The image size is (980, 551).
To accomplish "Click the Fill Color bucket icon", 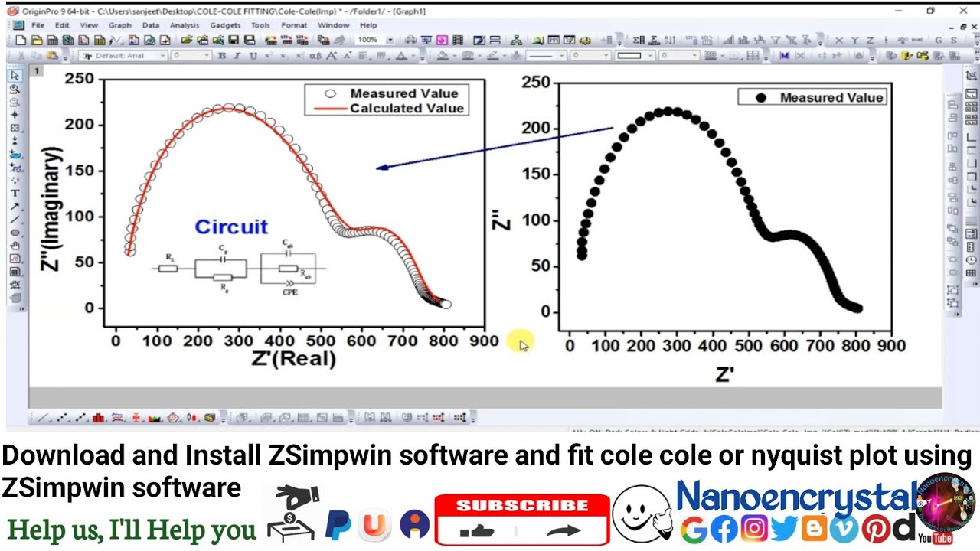I will coord(443,56).
